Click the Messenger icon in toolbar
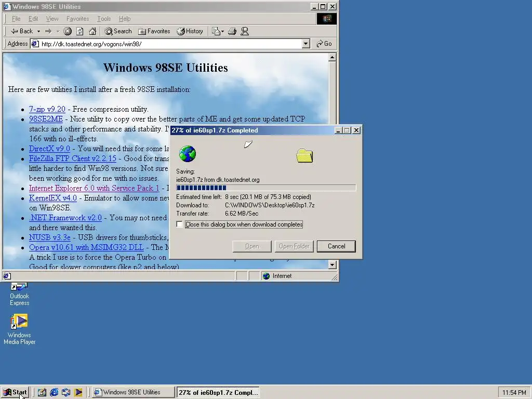 (245, 31)
